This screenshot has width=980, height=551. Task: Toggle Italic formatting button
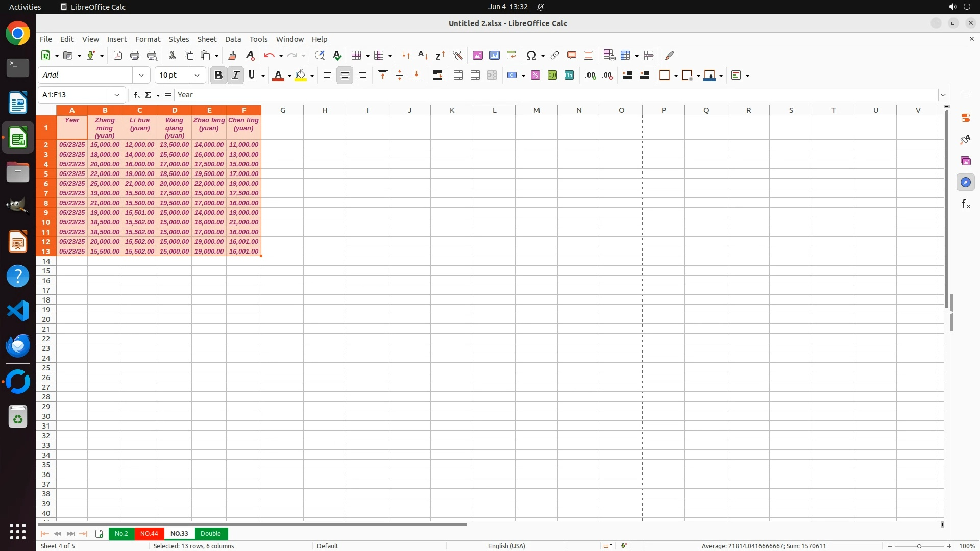(x=235, y=76)
